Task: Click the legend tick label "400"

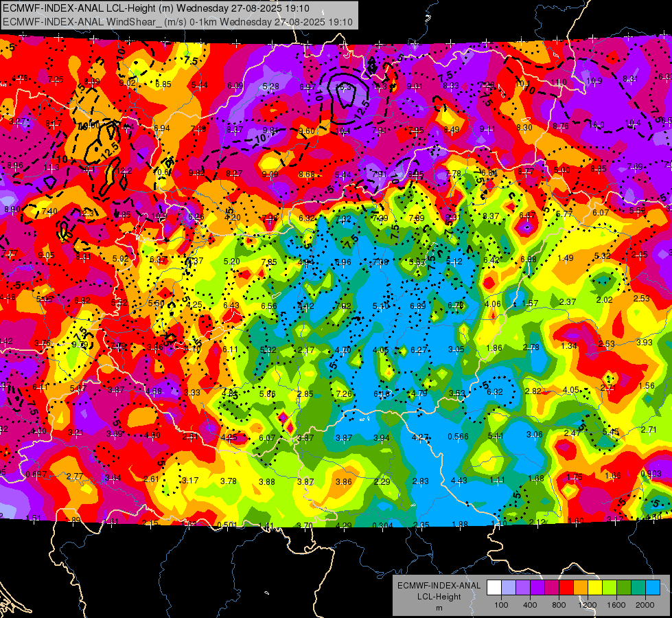Action: pos(530,605)
